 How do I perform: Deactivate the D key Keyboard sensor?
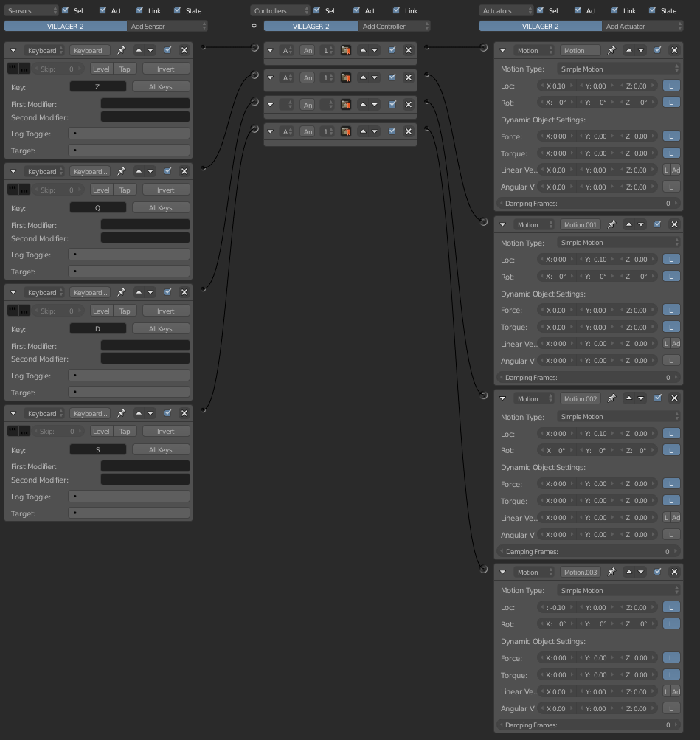[168, 292]
